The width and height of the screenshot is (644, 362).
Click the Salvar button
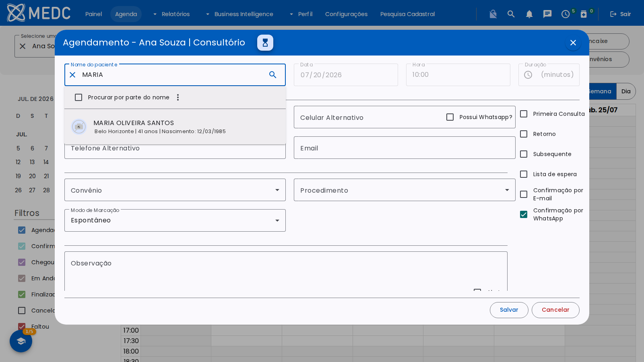point(509,310)
